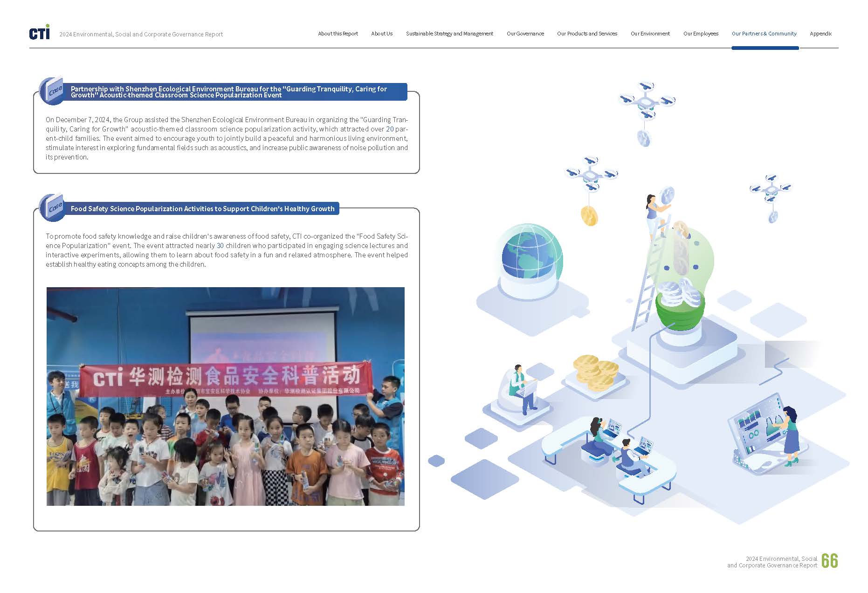This screenshot has width=868, height=593.
Task: Click the CTI logo in the header
Action: 39,32
